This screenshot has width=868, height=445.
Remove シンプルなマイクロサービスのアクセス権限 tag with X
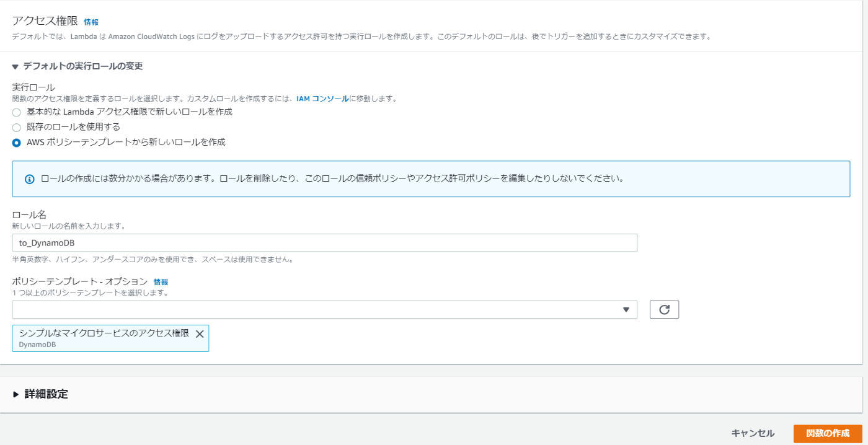tap(200, 333)
